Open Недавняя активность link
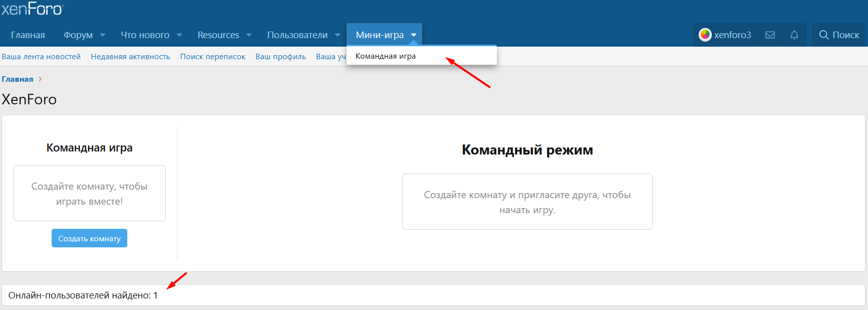The width and height of the screenshot is (868, 310). [130, 57]
